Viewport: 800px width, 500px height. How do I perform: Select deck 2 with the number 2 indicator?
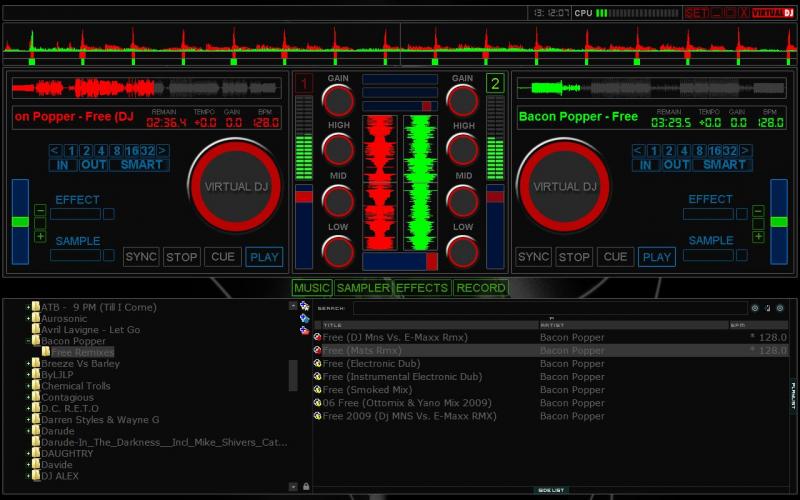coord(495,83)
